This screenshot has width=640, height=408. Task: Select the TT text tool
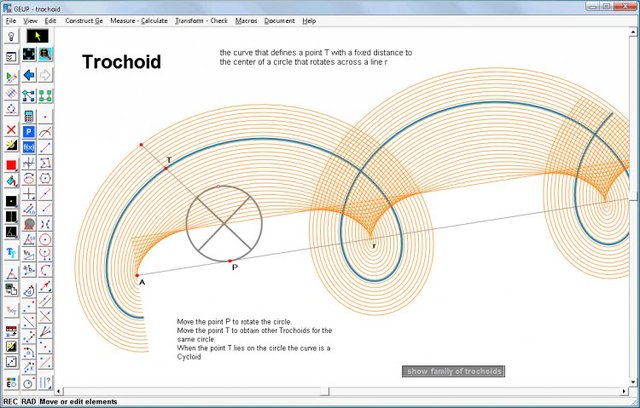point(11,253)
